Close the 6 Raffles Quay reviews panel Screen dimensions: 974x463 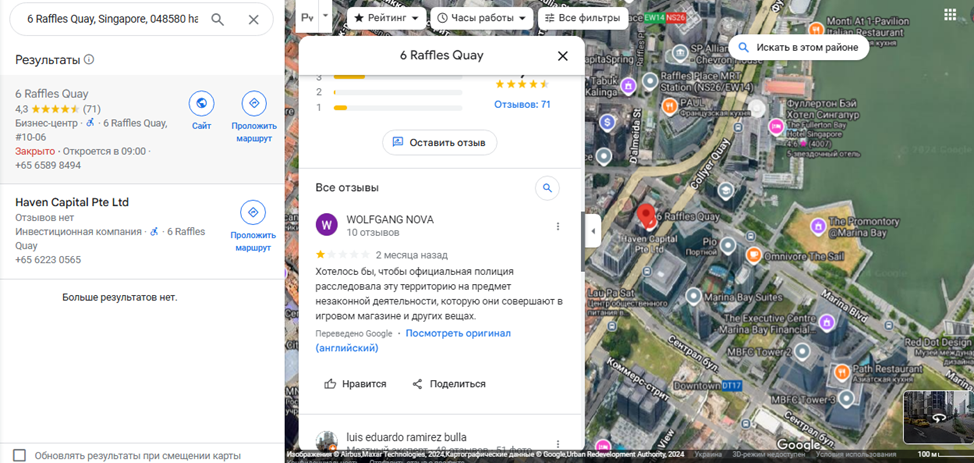(563, 56)
